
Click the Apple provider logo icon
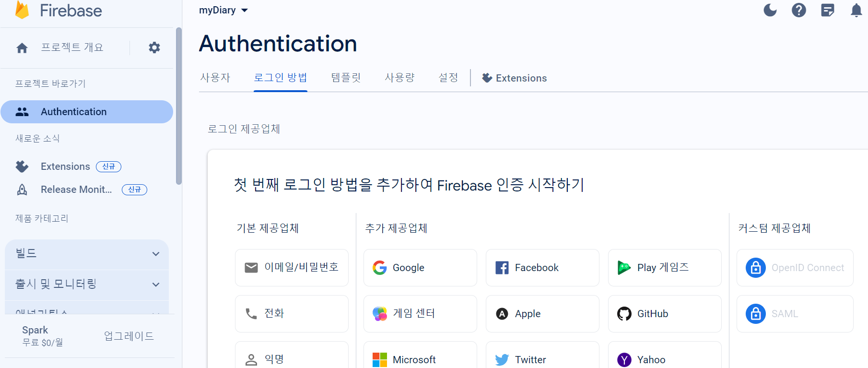click(502, 314)
